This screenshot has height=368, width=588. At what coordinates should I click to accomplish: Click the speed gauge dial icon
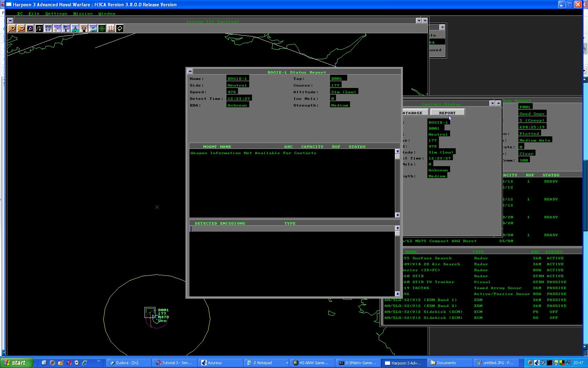84,28
